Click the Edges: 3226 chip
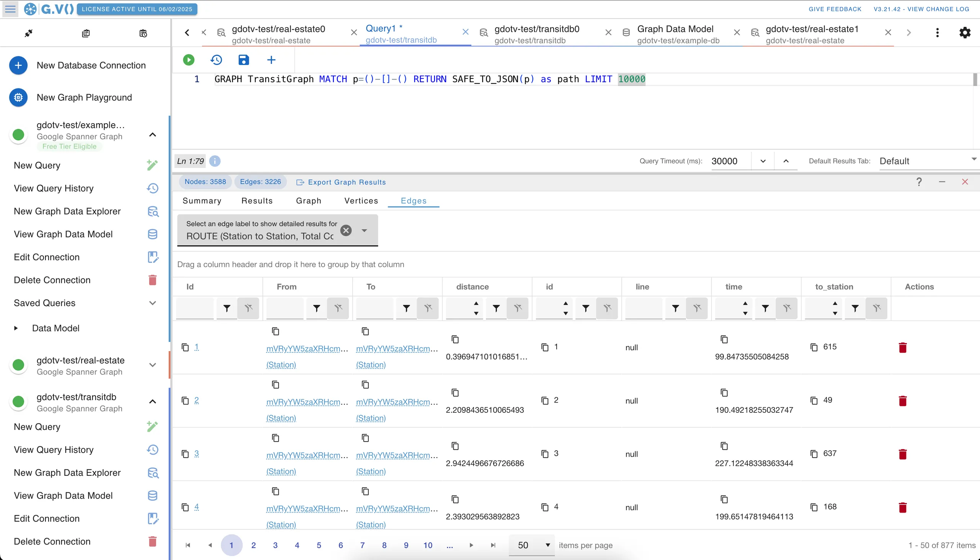The width and height of the screenshot is (980, 560). [x=261, y=182]
